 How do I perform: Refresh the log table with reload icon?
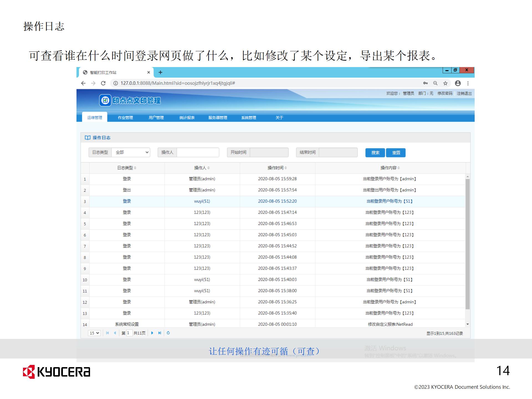point(168,333)
